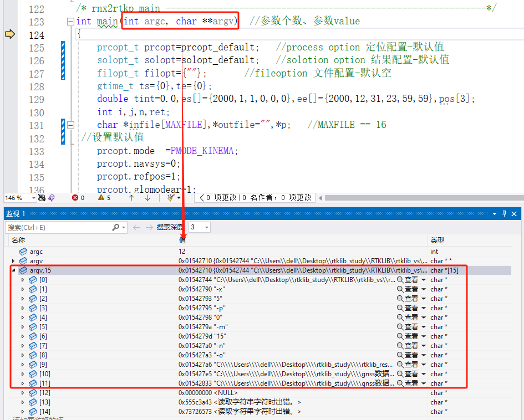Open visualizer dropdown arrow for element [4]
This screenshot has height=420, width=524.
[x=424, y=317]
